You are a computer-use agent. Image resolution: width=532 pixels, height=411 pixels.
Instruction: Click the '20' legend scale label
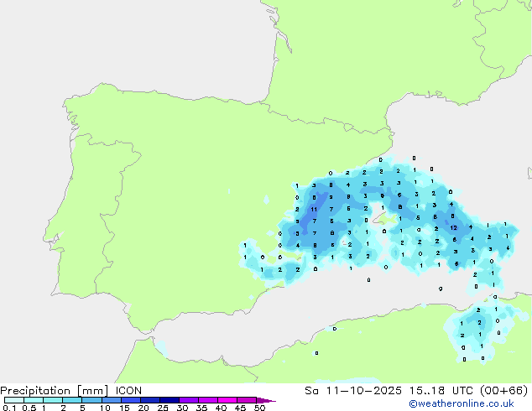(x=143, y=408)
